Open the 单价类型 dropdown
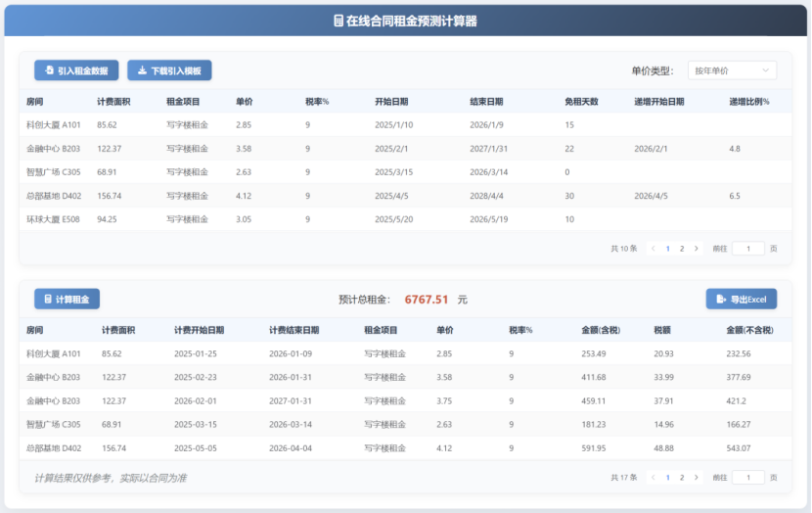This screenshot has height=513, width=812. point(732,70)
